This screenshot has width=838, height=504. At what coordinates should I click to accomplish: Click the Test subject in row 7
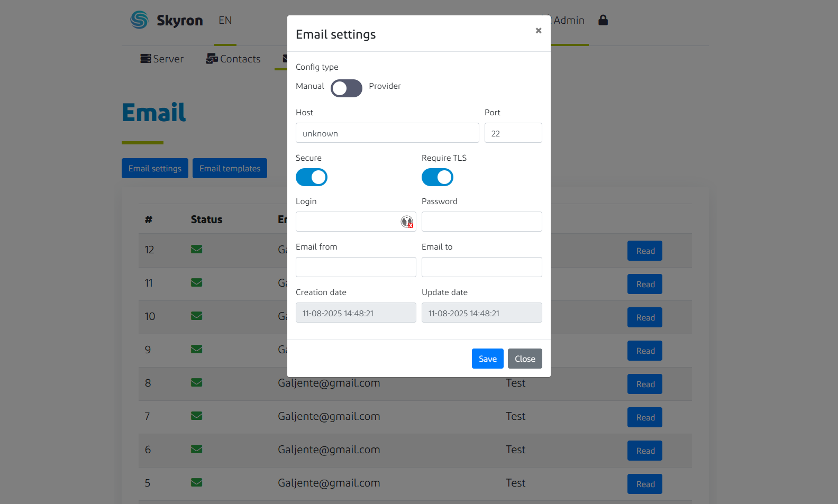(515, 416)
